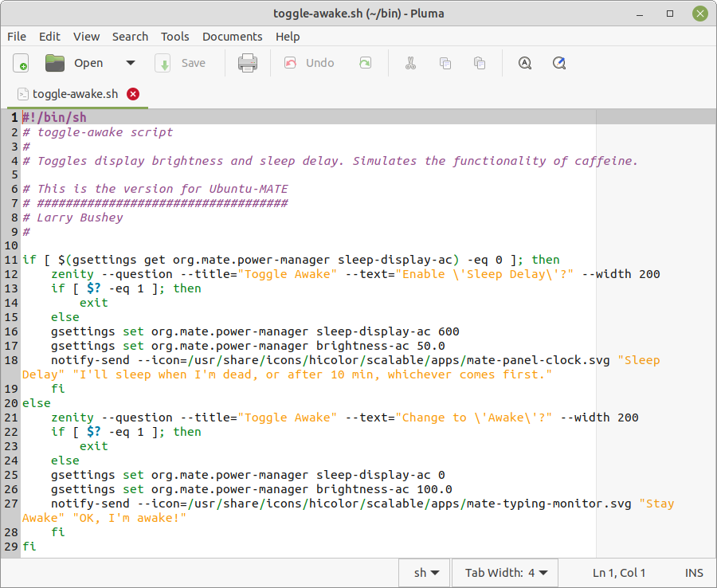Close the toggle-awake.sh tab

133,94
